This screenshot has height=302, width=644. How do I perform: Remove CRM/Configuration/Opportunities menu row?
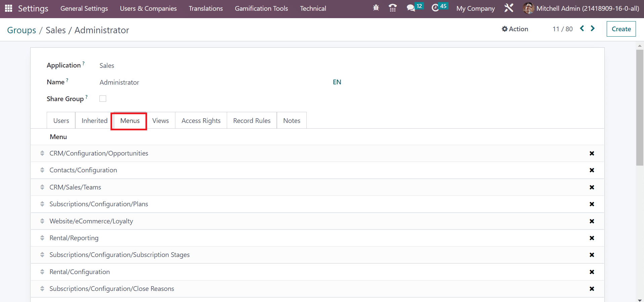point(592,154)
